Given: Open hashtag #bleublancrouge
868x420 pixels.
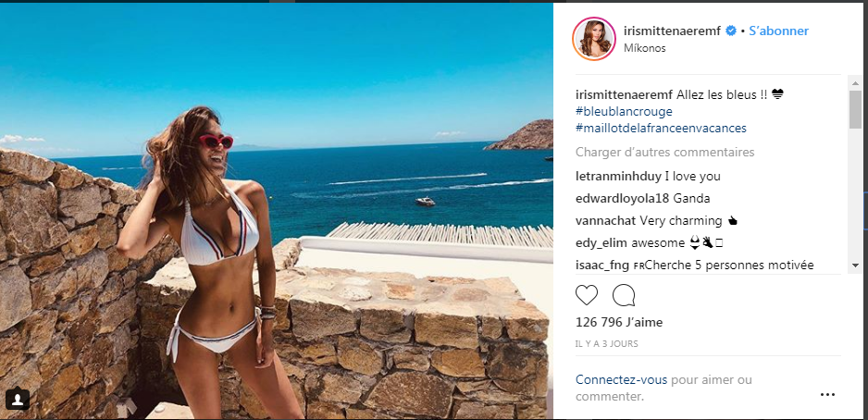Looking at the screenshot, I should tap(624, 111).
